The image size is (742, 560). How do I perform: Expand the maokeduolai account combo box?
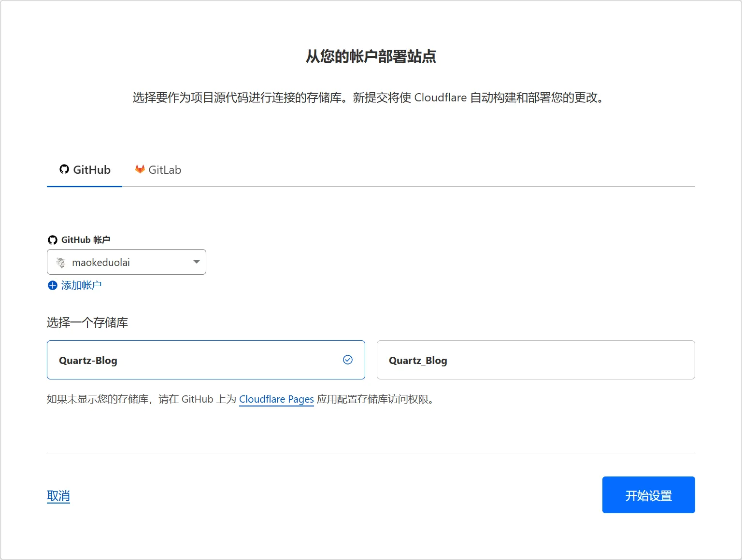pos(127,262)
